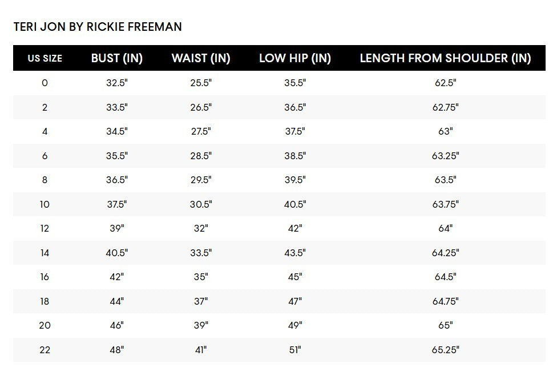The width and height of the screenshot is (553, 392).
Task: Select the 41" waist value for size 22
Action: click(201, 350)
